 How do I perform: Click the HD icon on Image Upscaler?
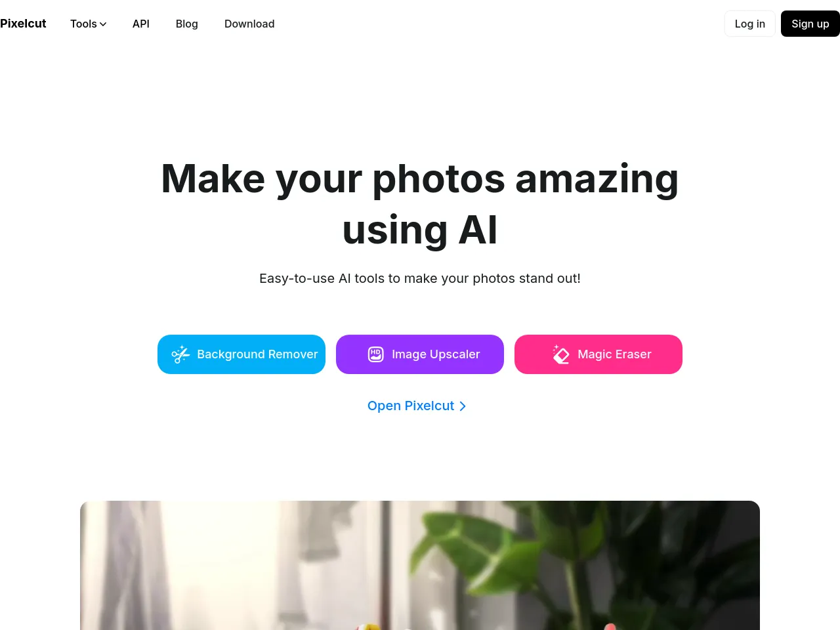coord(375,354)
